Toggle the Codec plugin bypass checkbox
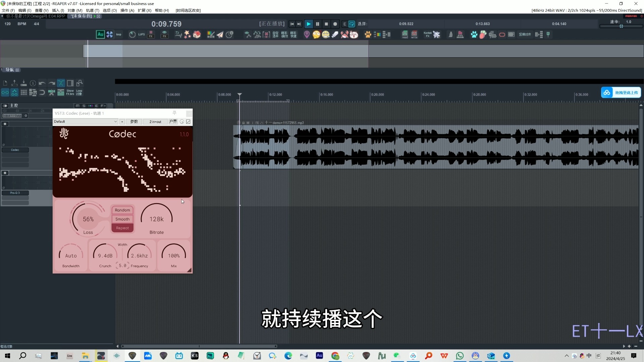The width and height of the screenshot is (644, 362). click(x=188, y=122)
